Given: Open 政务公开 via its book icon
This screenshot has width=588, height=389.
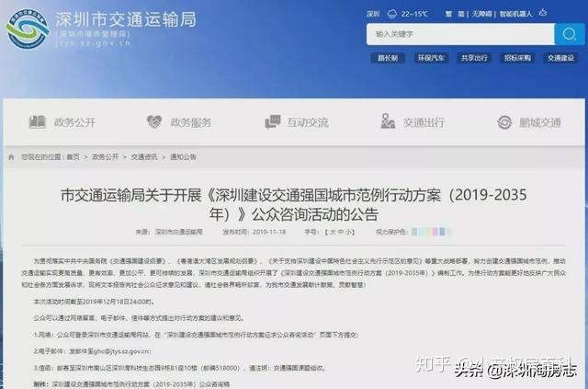Looking at the screenshot, I should pos(37,122).
